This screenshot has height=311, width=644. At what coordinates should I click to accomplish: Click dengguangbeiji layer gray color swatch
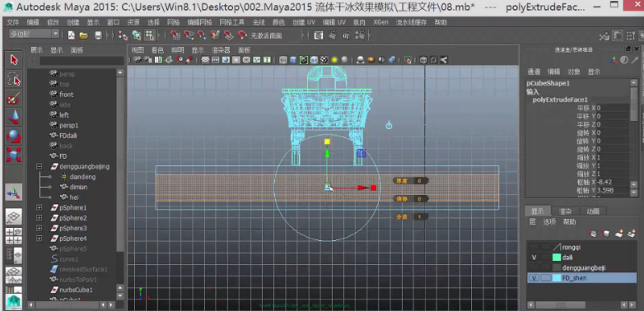coord(557,268)
